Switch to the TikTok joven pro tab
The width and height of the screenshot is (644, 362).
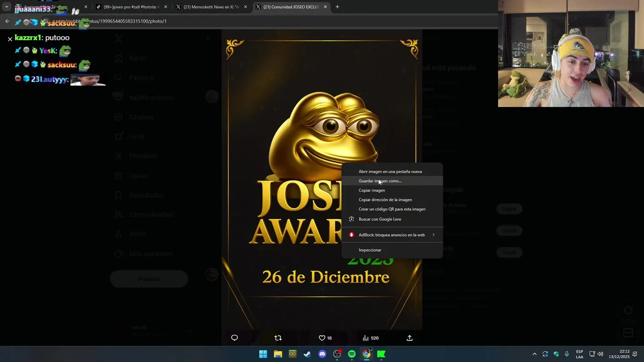tap(132, 7)
